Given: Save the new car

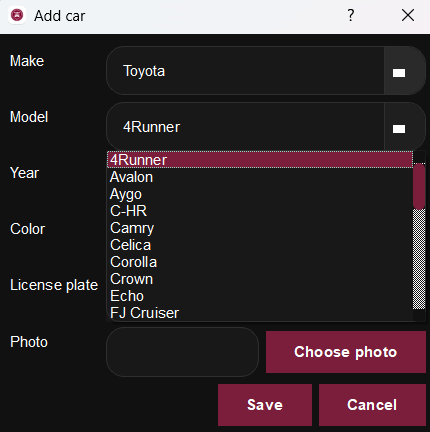Looking at the screenshot, I should pyautogui.click(x=265, y=405).
